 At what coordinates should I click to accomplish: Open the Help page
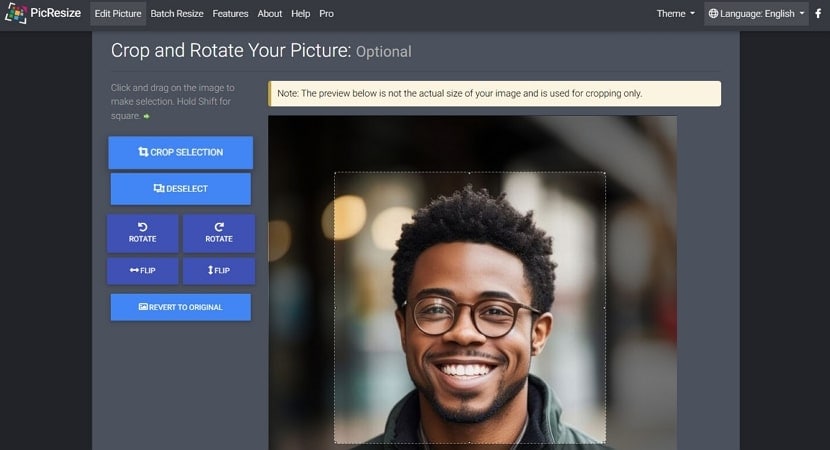(x=300, y=14)
